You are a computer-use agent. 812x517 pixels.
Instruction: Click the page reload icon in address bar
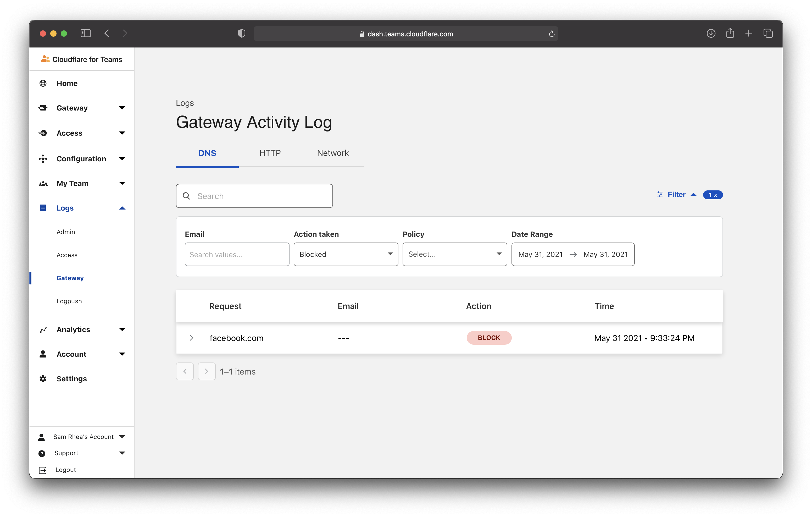552,34
